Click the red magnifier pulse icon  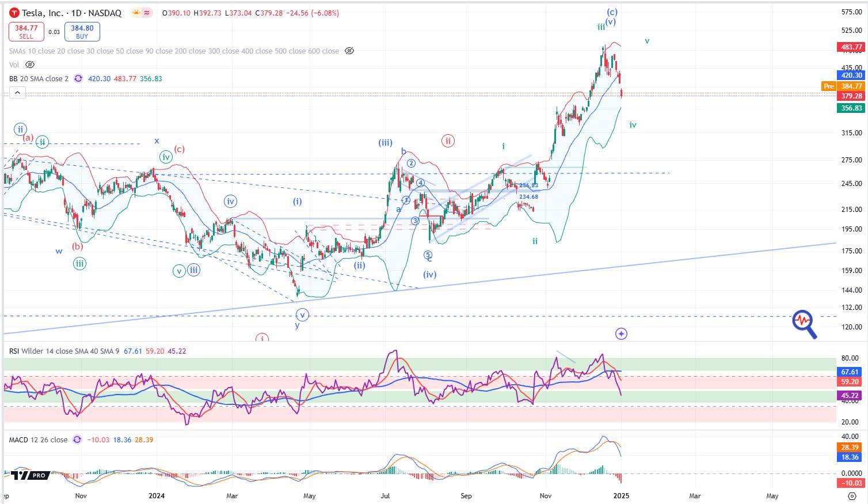804,324
